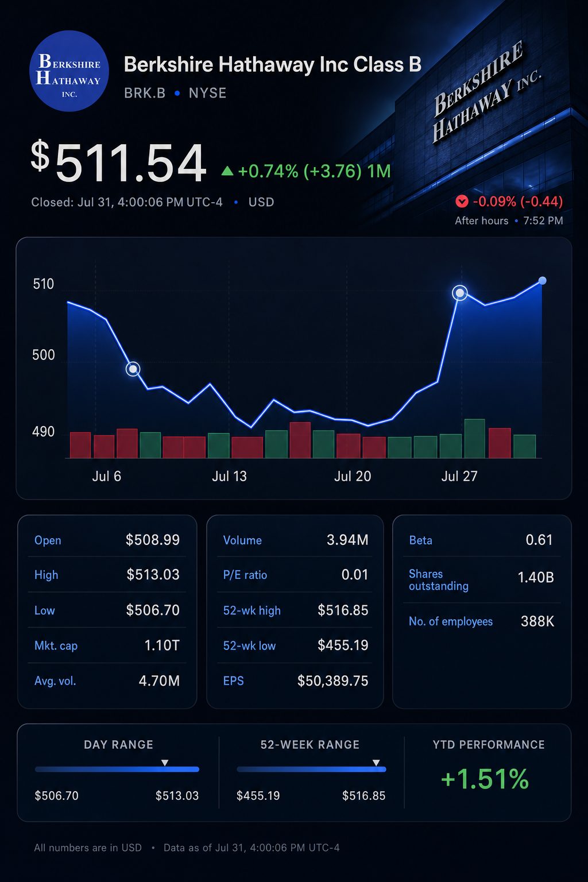Click the Berkshire Hathaway round logo
588x882 pixels.
[69, 71]
